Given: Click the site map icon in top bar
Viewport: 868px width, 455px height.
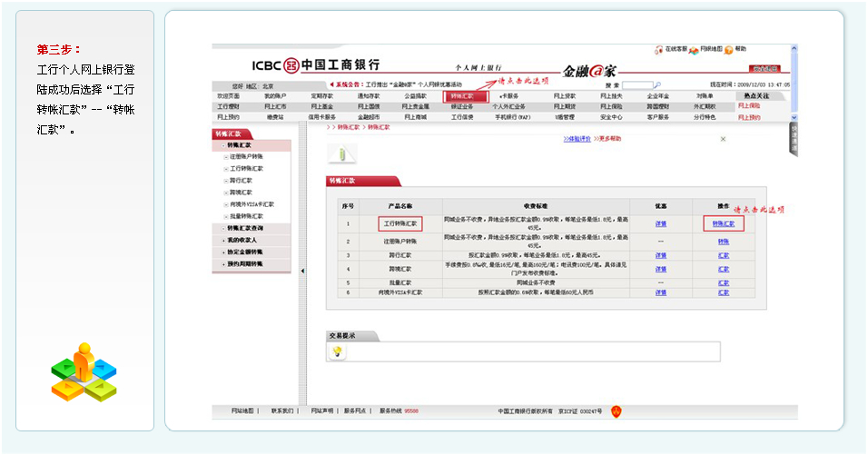Looking at the screenshot, I should 694,50.
